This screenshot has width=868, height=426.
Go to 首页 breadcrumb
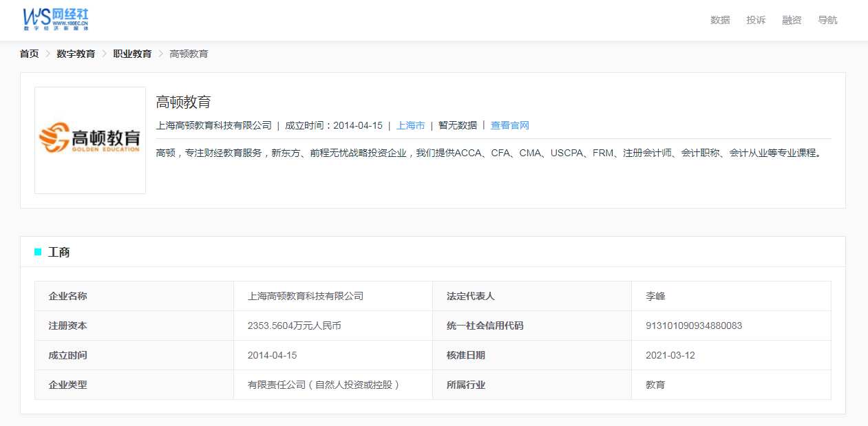[x=29, y=54]
